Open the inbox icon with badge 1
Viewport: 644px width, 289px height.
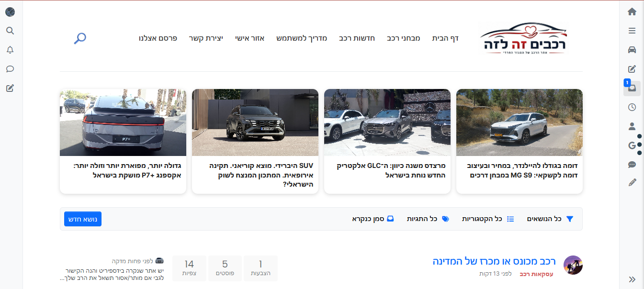[632, 88]
